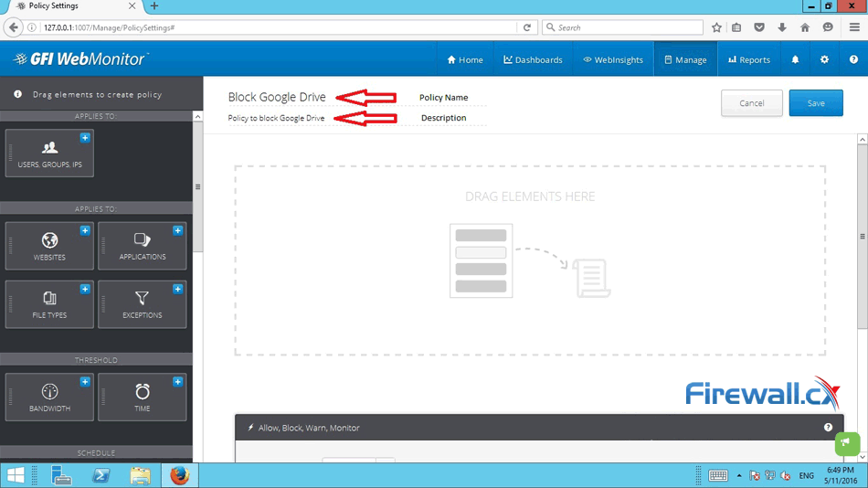Open the bookmarks list icon
The image size is (868, 488).
[736, 27]
